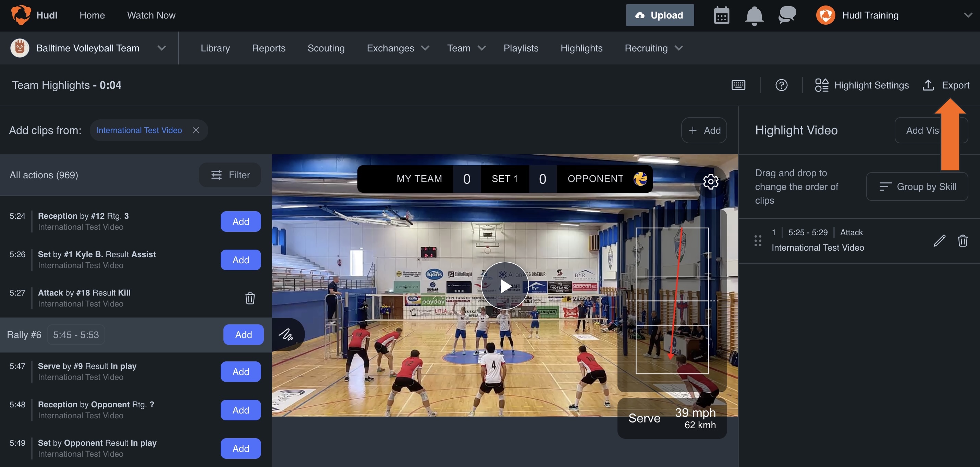This screenshot has width=980, height=467.
Task: Click the Hudl logo icon
Action: click(x=21, y=15)
